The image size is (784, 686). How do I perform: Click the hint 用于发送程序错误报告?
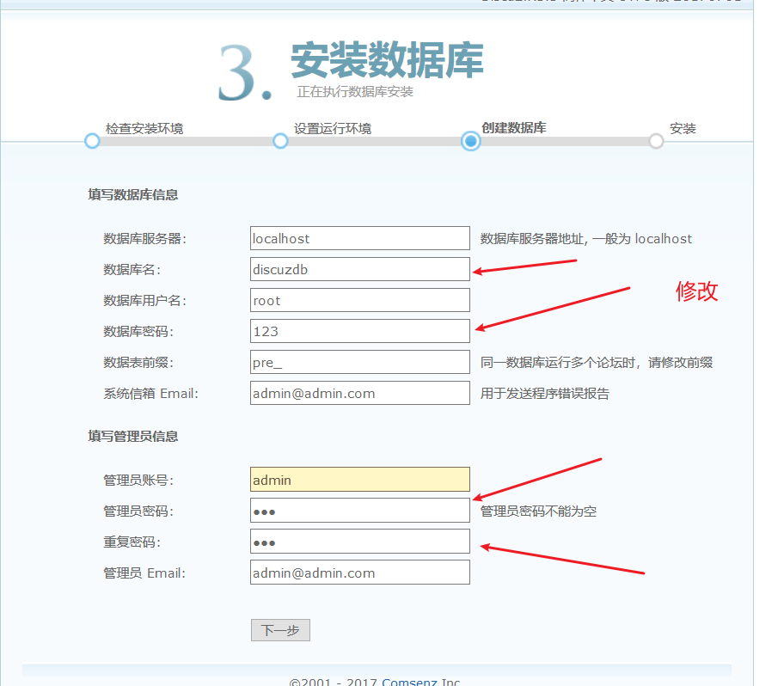pyautogui.click(x=545, y=394)
